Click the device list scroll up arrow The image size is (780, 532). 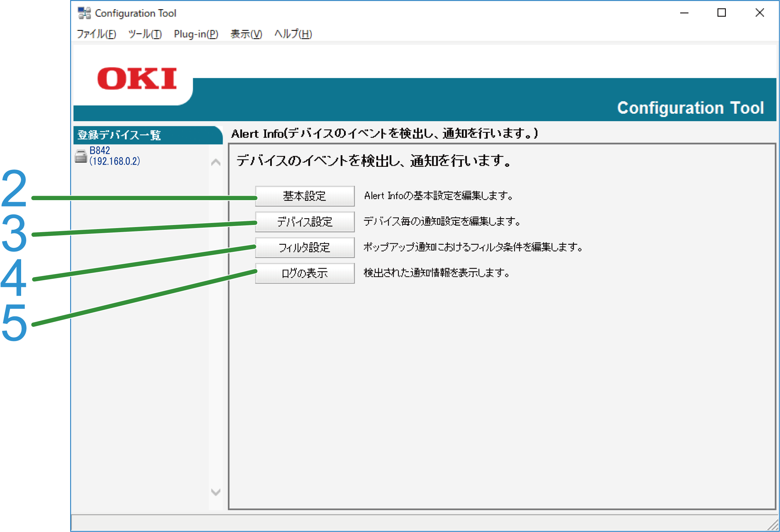(216, 162)
